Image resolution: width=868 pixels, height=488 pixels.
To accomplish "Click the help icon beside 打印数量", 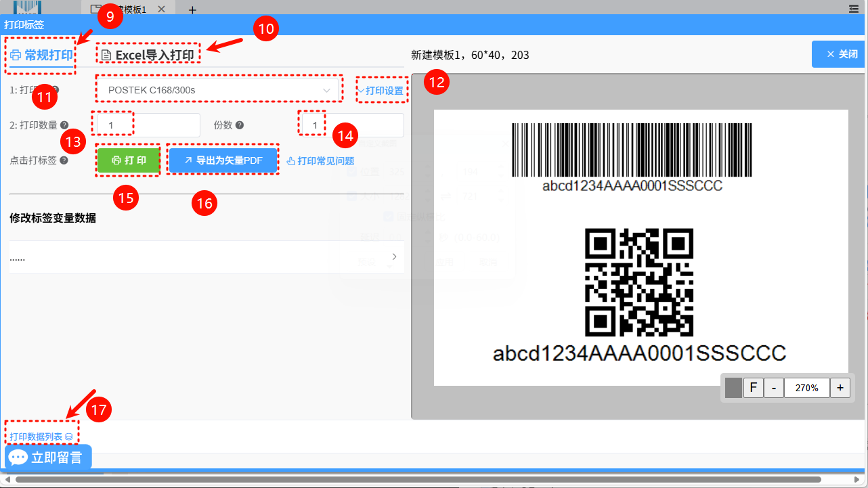I will (x=64, y=125).
